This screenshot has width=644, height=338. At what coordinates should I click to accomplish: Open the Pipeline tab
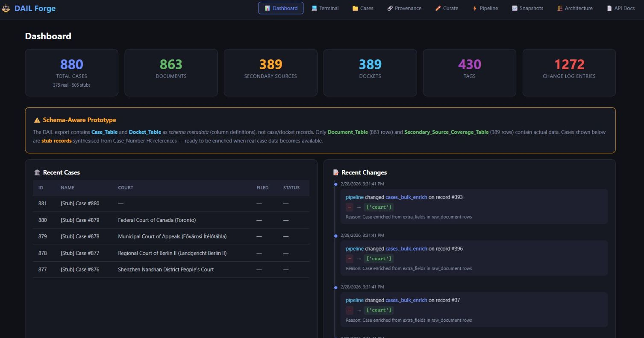[x=485, y=8]
